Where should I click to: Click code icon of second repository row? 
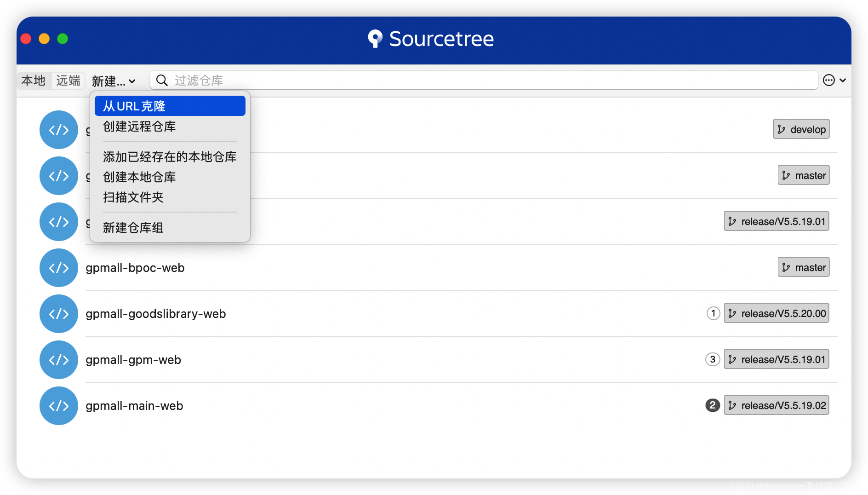(x=59, y=176)
